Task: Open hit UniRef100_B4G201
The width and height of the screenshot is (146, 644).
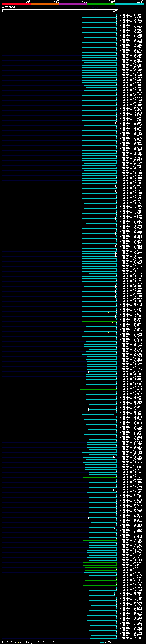Action: click(131, 53)
